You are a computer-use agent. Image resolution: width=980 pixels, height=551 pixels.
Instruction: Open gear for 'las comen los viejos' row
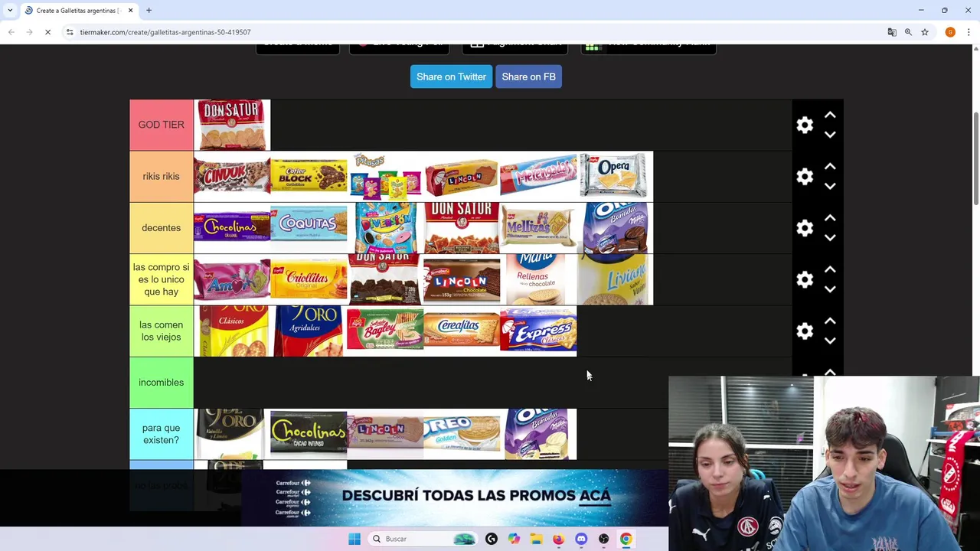point(805,331)
